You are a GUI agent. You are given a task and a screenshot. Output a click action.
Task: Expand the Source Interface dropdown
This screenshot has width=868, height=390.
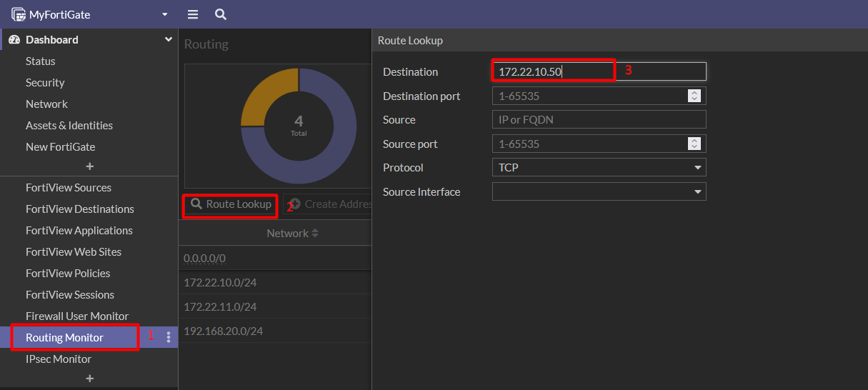599,192
